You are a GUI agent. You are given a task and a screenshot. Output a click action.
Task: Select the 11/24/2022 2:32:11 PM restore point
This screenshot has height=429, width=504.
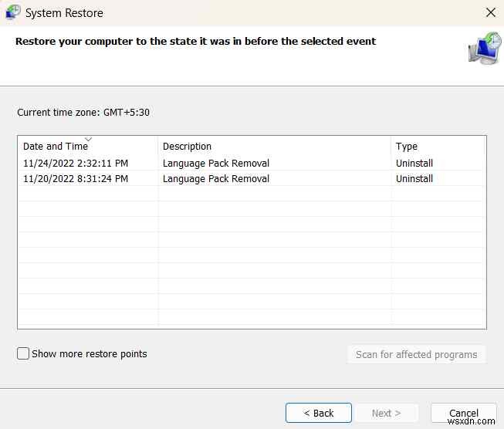(76, 164)
